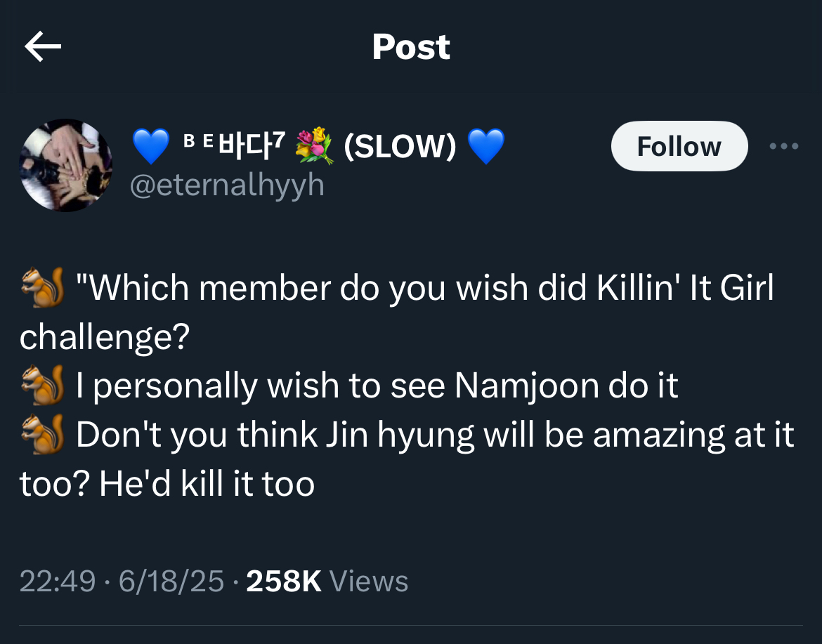The width and height of the screenshot is (822, 644).
Task: Click the chipmunk emoji before "Which member"
Action: [44, 288]
